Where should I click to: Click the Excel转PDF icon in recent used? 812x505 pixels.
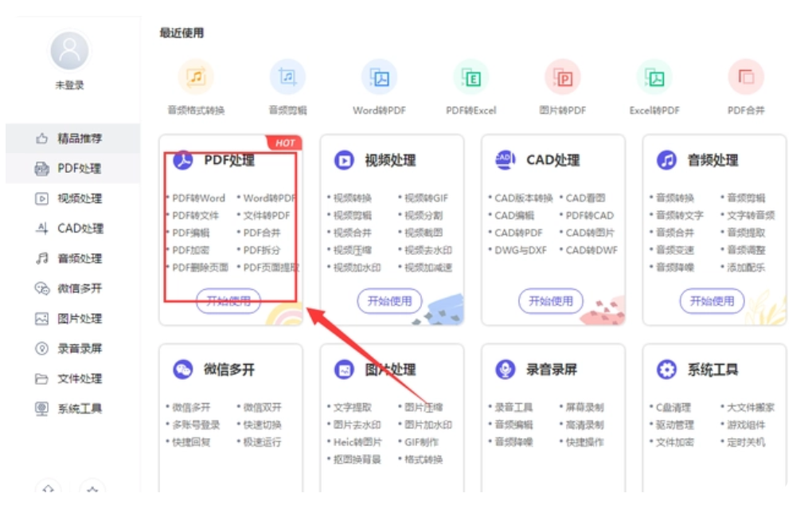(655, 76)
